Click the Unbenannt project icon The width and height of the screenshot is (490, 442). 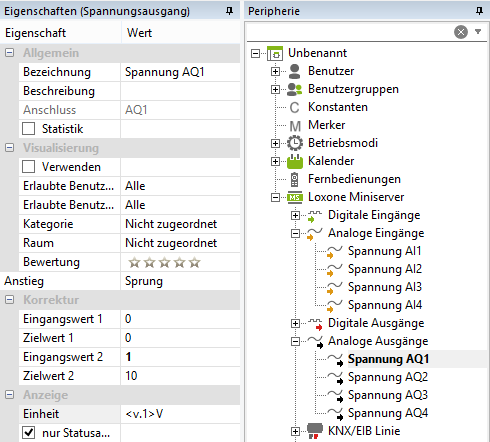(275, 53)
